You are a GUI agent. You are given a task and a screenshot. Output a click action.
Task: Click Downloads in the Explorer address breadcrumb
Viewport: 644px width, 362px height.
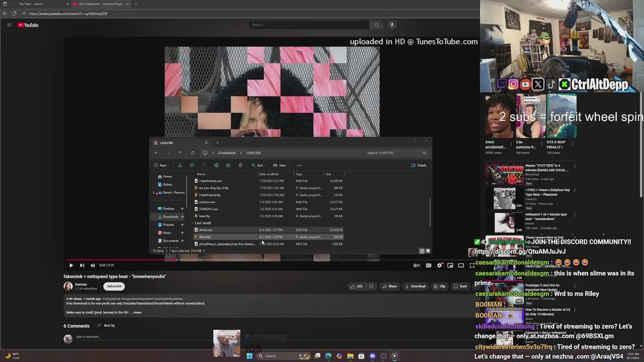point(227,153)
